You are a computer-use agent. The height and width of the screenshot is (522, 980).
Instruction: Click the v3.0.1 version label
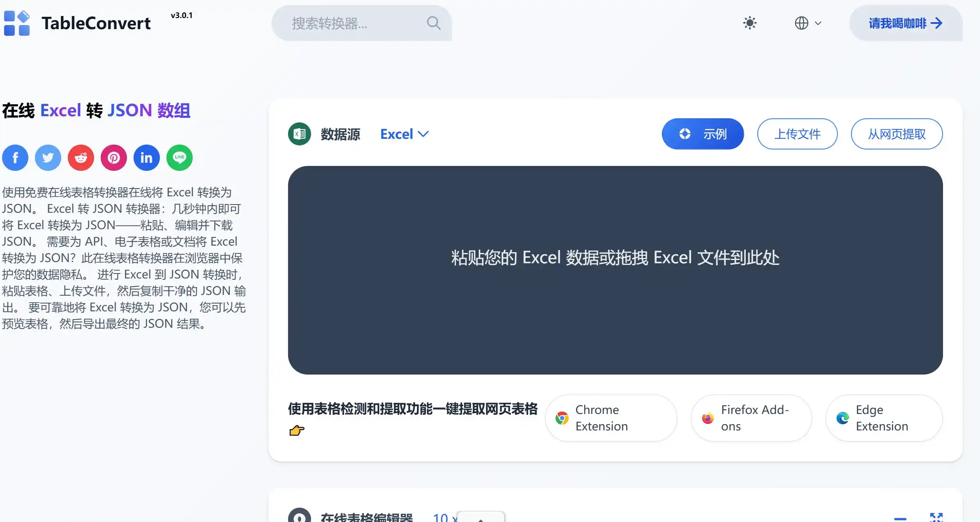[182, 15]
